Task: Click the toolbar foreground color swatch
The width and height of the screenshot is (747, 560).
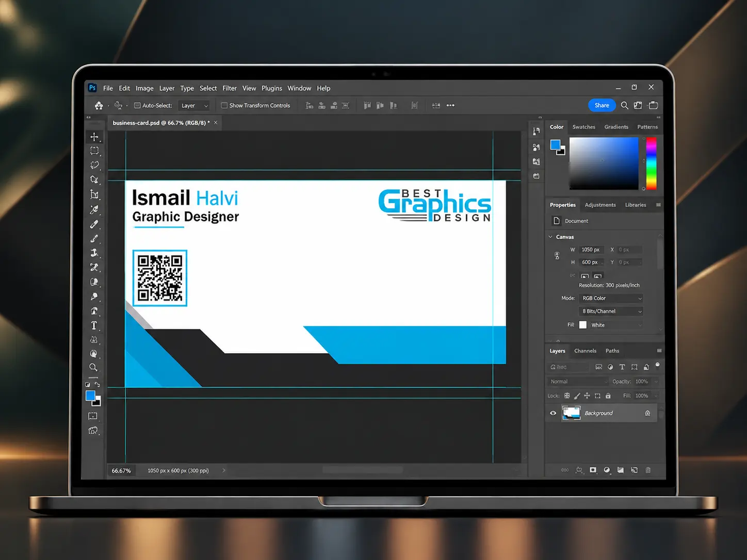Action: pos(90,396)
